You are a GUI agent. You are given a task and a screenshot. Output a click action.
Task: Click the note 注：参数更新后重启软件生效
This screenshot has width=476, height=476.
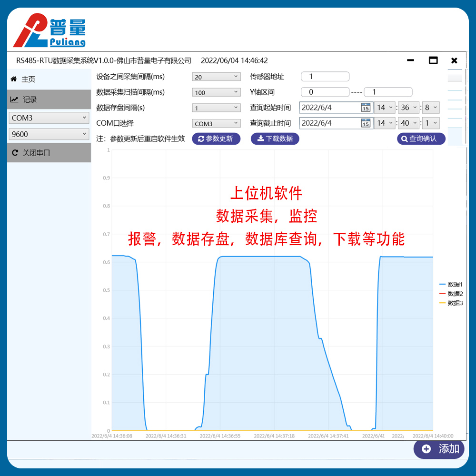pyautogui.click(x=140, y=139)
